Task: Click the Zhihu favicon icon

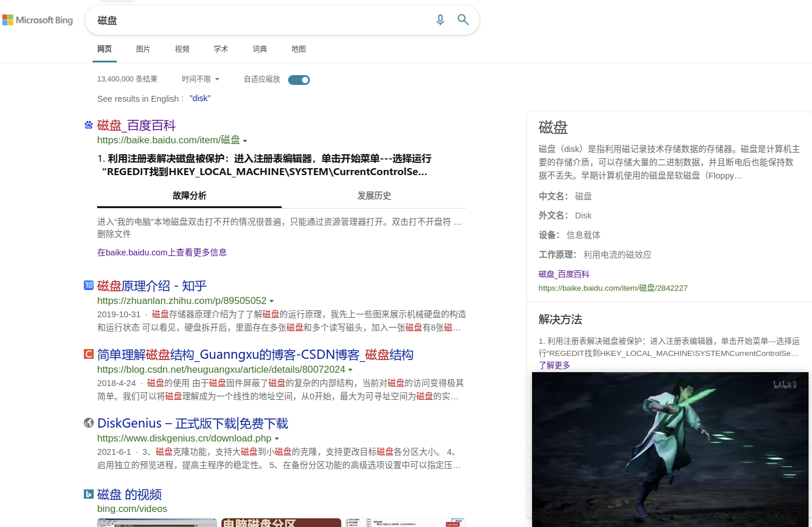Action: click(x=88, y=285)
